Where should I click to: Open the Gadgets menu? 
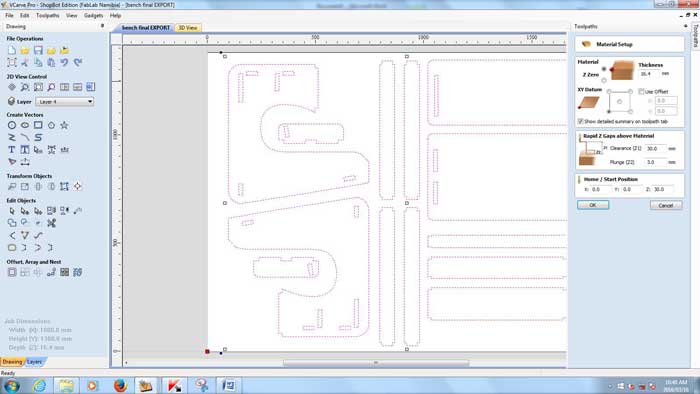tap(93, 16)
